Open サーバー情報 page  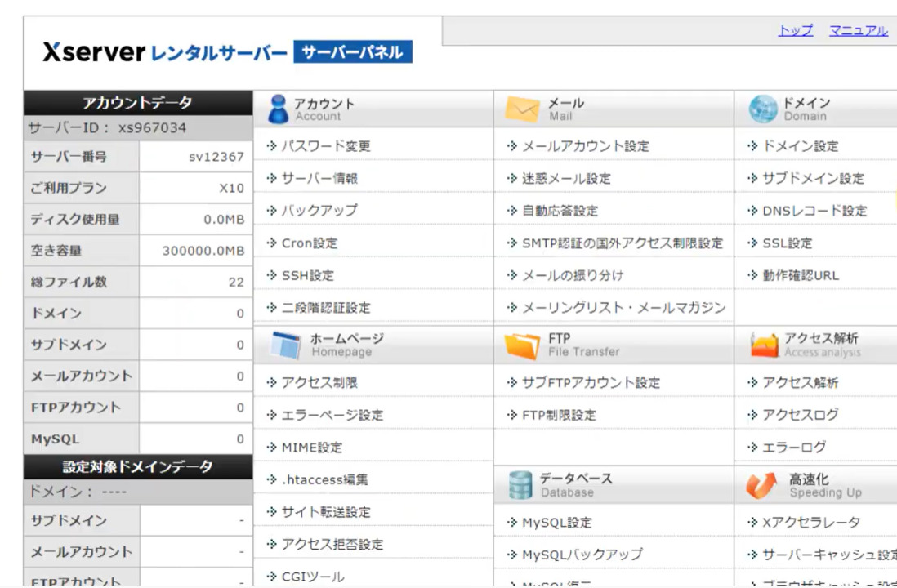(319, 179)
